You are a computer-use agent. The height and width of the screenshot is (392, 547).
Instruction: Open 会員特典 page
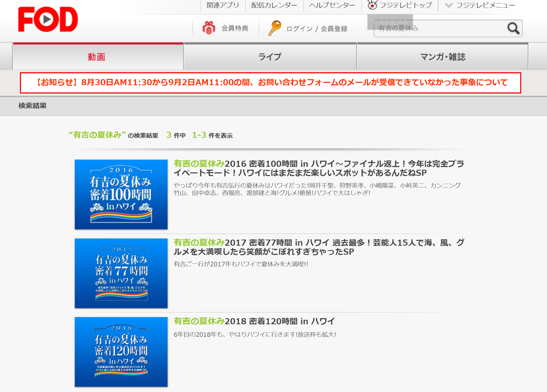[x=235, y=28]
